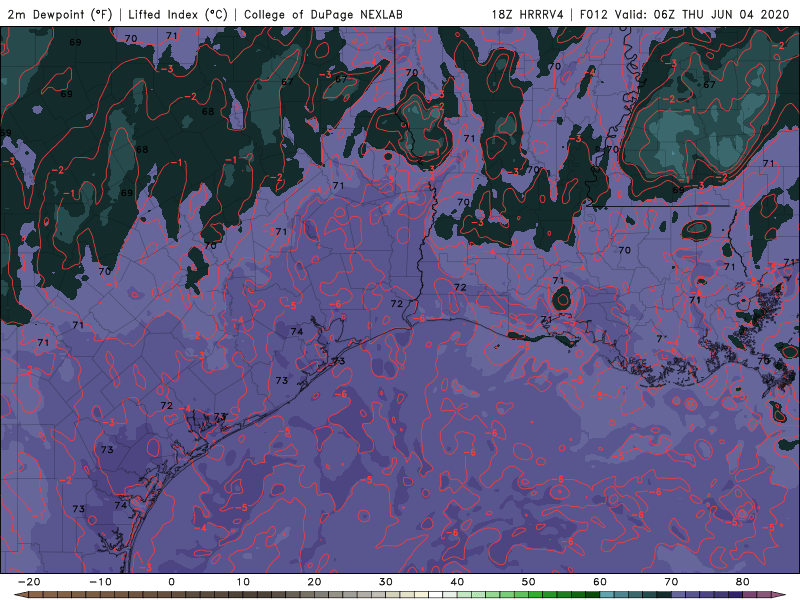Screen dimensions: 800x600
Task: Click the 'F012' forecast hour text
Action: click(594, 14)
